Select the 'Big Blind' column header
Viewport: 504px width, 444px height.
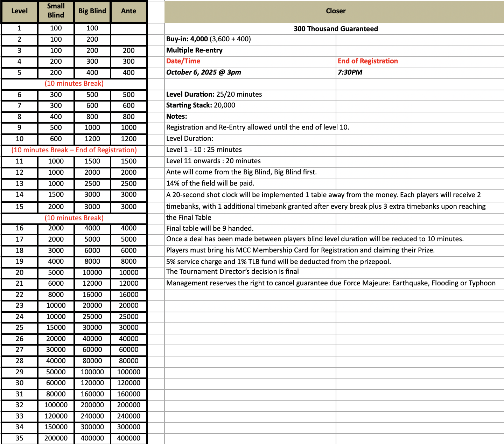coord(92,11)
